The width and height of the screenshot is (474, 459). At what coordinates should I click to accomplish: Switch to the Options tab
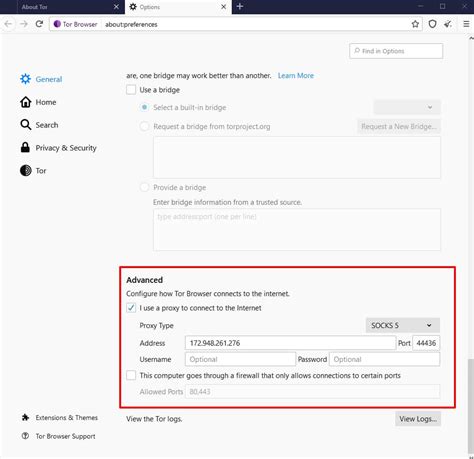(x=178, y=7)
